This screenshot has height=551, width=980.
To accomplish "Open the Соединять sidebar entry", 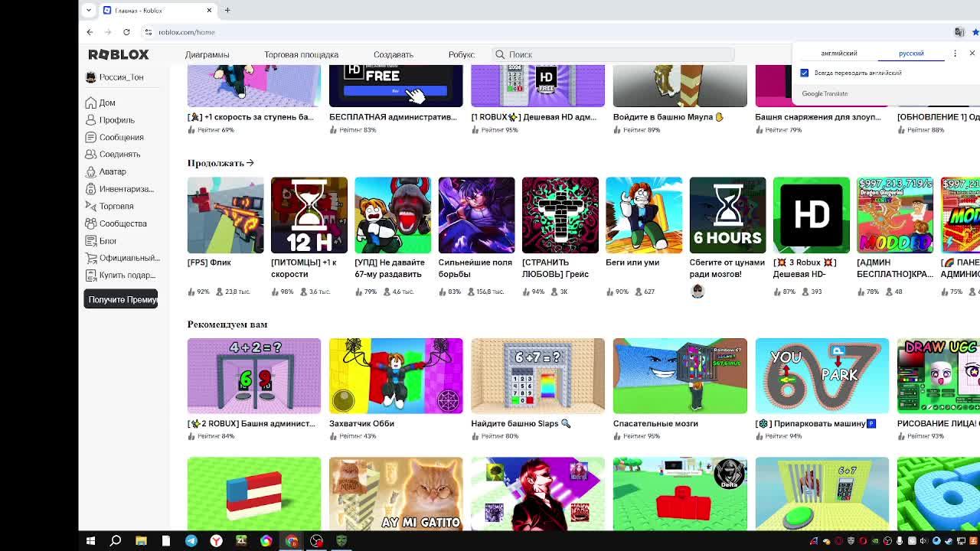I will click(x=119, y=155).
